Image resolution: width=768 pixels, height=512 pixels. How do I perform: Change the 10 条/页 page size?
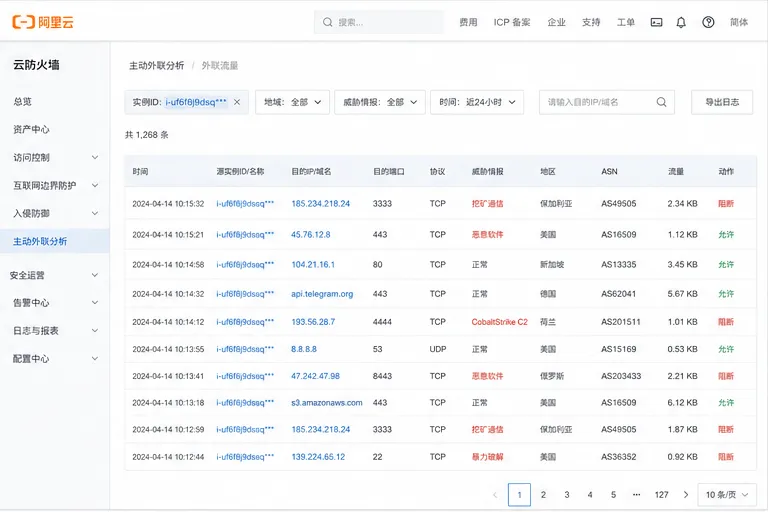click(x=727, y=495)
